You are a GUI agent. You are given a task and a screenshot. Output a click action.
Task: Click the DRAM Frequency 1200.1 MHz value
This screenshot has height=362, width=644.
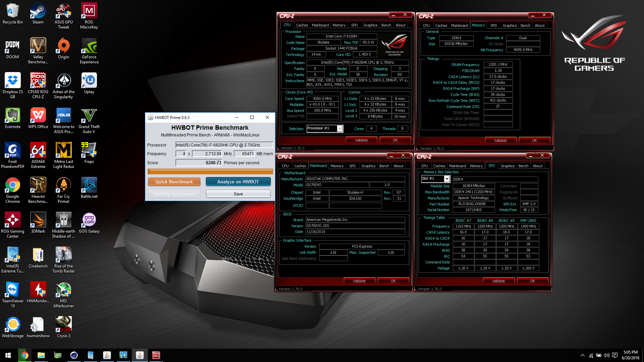pos(498,64)
